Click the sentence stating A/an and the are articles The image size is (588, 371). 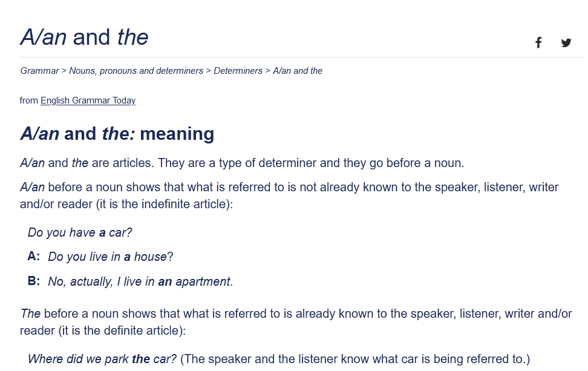click(242, 163)
